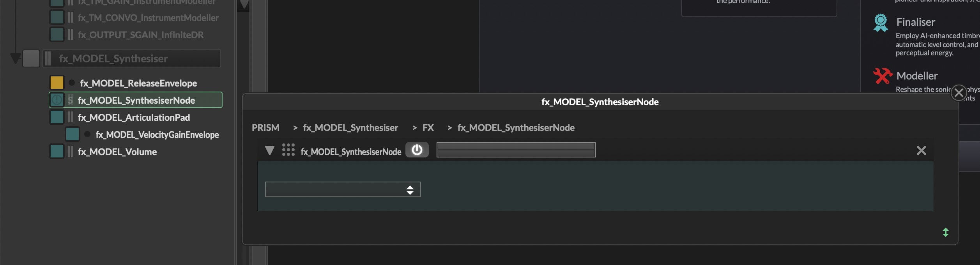Remove node with the X in header row
This screenshot has width=980, height=265.
tap(921, 150)
